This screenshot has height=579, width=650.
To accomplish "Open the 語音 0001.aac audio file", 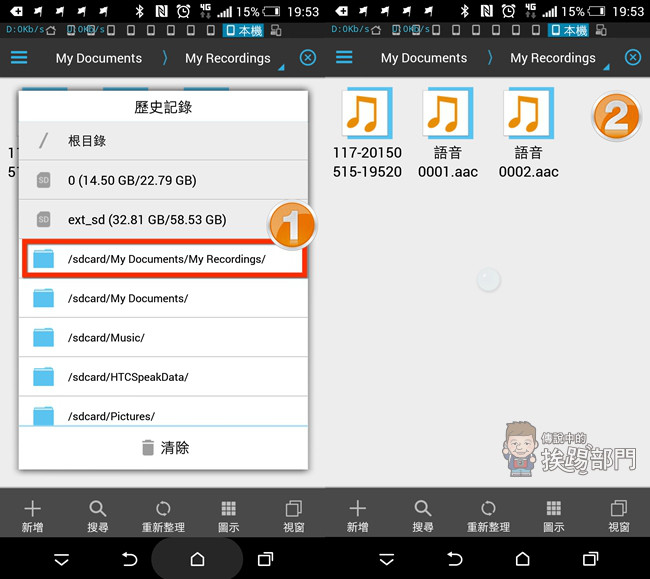I will coord(448,133).
